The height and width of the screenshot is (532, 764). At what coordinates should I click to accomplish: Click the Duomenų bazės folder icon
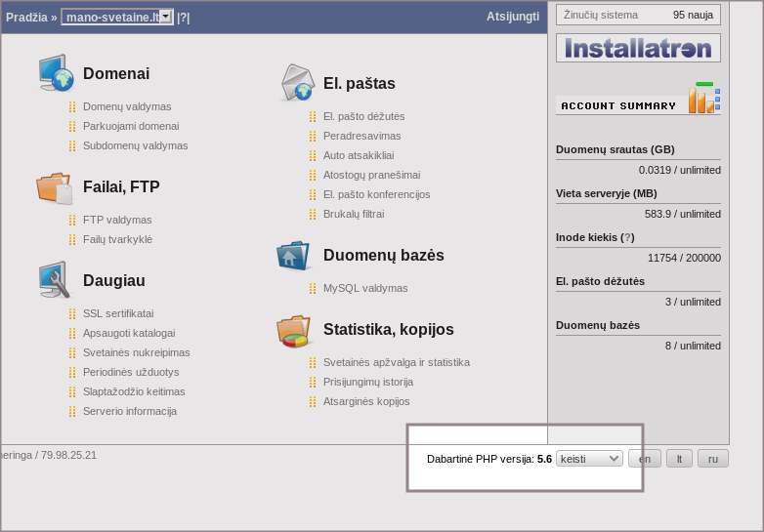coord(294,255)
